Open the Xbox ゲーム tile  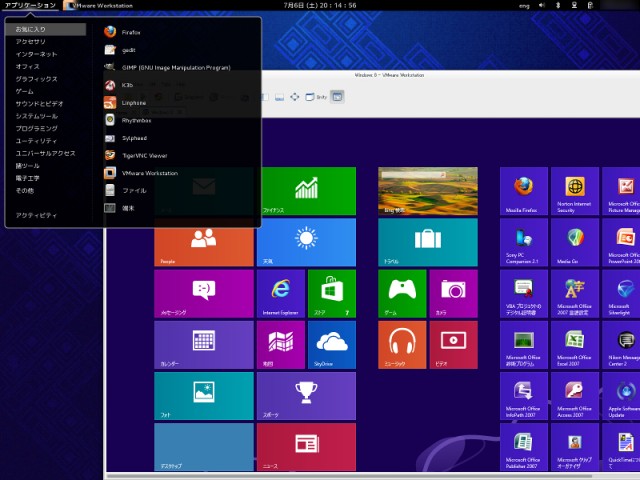coord(402,293)
